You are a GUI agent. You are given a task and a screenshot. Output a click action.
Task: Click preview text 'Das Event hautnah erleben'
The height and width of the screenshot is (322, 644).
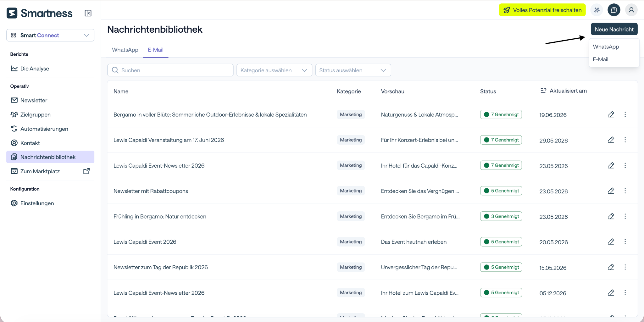coord(414,242)
